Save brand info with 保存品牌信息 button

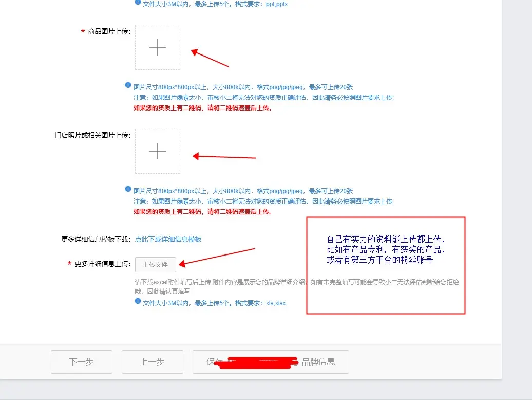(x=271, y=362)
